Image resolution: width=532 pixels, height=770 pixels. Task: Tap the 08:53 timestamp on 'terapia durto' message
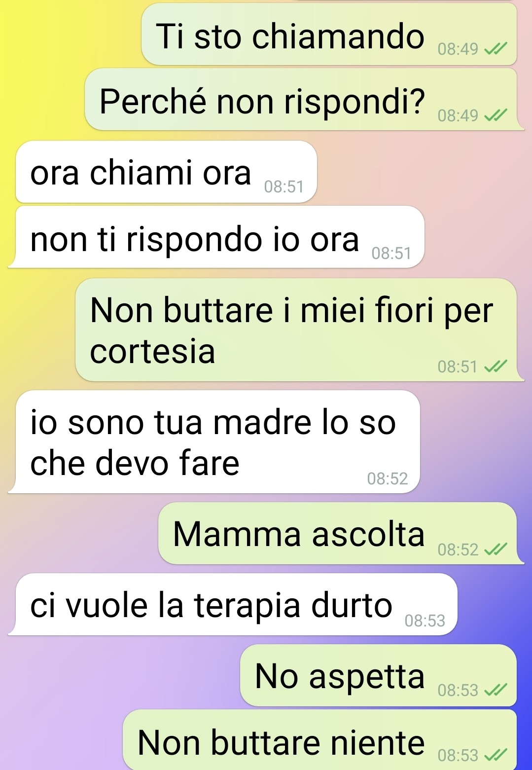tap(425, 621)
